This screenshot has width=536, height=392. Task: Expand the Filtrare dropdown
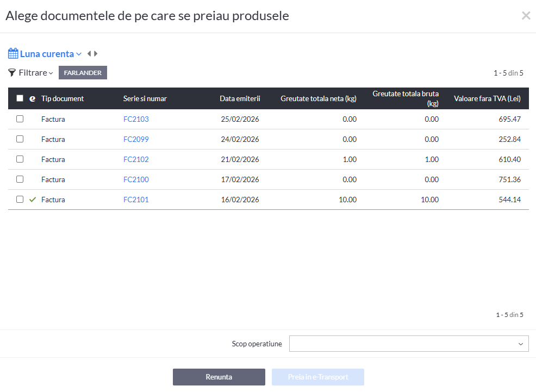pyautogui.click(x=36, y=73)
